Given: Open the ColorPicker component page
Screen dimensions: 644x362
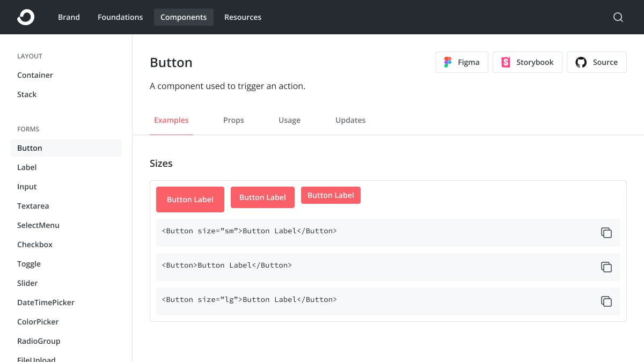Looking at the screenshot, I should point(38,322).
